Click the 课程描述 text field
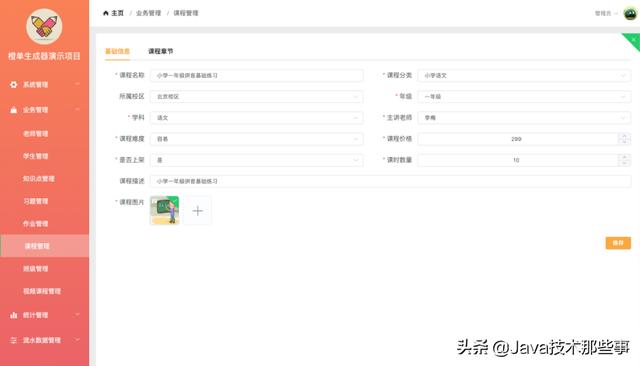The image size is (640, 366). tap(391, 181)
